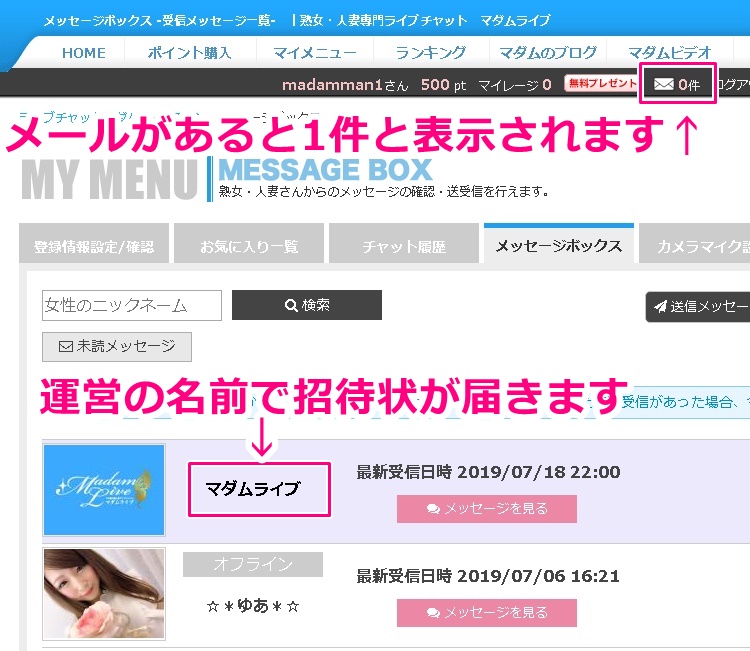The width and height of the screenshot is (750, 651).
Task: View message from ☆＊ゆあ＊☆ dated 2019/07/06
Action: pos(486,613)
